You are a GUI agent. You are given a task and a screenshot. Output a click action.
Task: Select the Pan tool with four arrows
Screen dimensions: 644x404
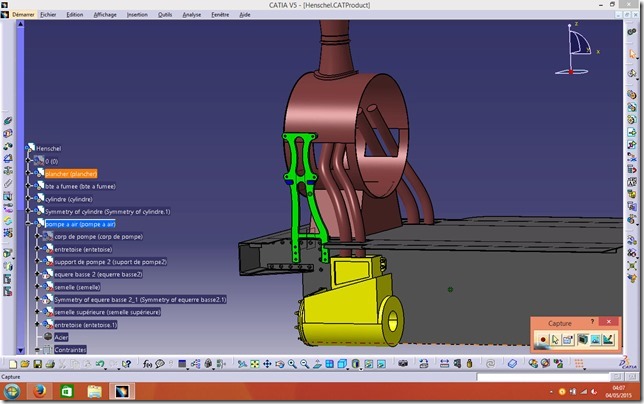(x=267, y=364)
